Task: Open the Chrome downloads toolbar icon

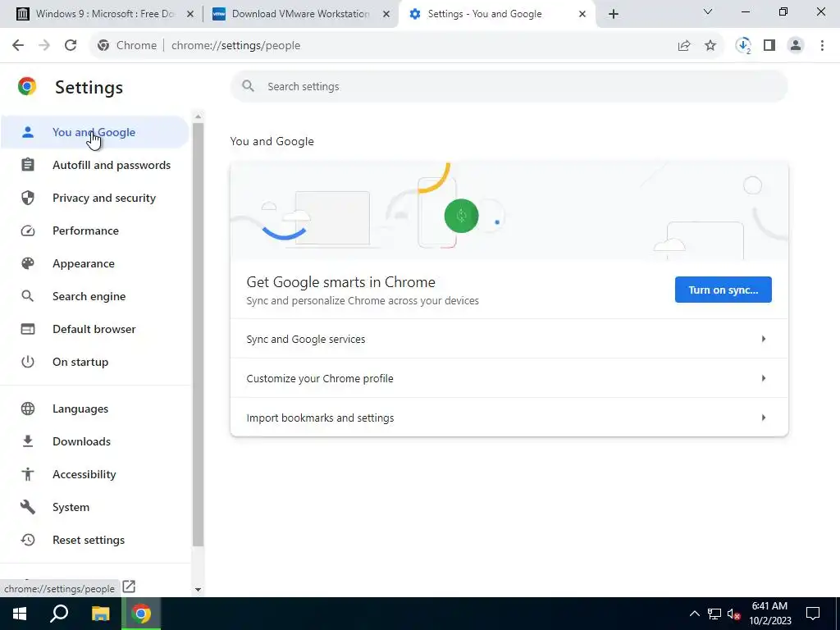Action: click(743, 46)
